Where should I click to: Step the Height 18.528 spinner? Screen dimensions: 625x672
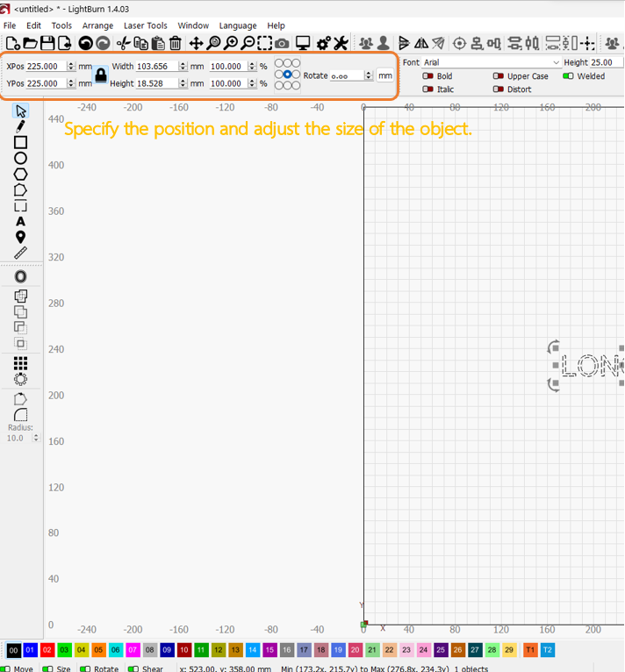pyautogui.click(x=183, y=83)
